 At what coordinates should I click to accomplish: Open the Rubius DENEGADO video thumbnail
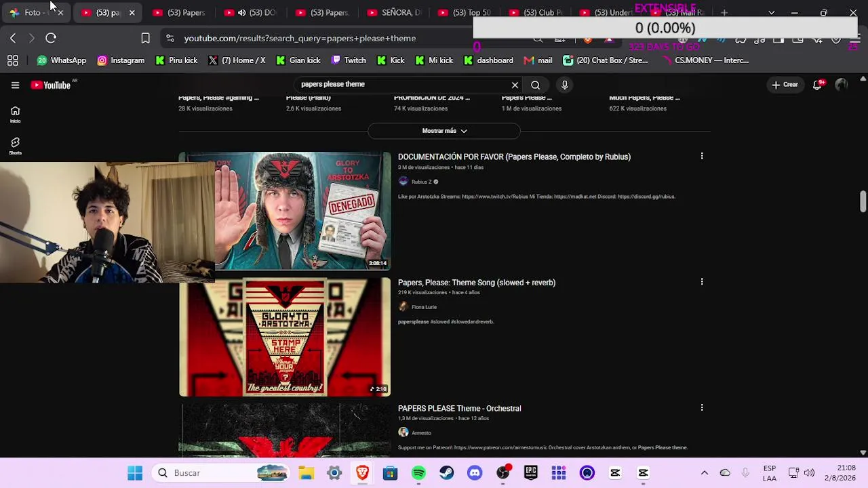[x=285, y=211]
